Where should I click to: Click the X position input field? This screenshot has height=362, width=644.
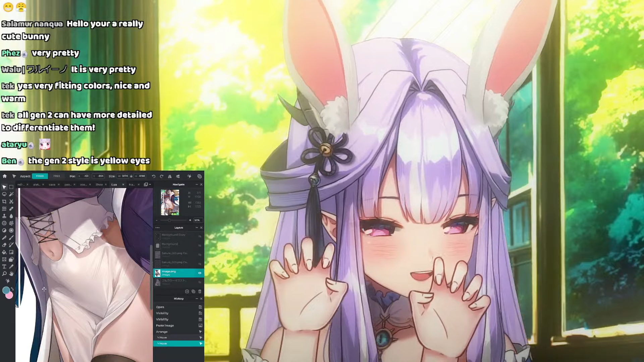(x=84, y=176)
